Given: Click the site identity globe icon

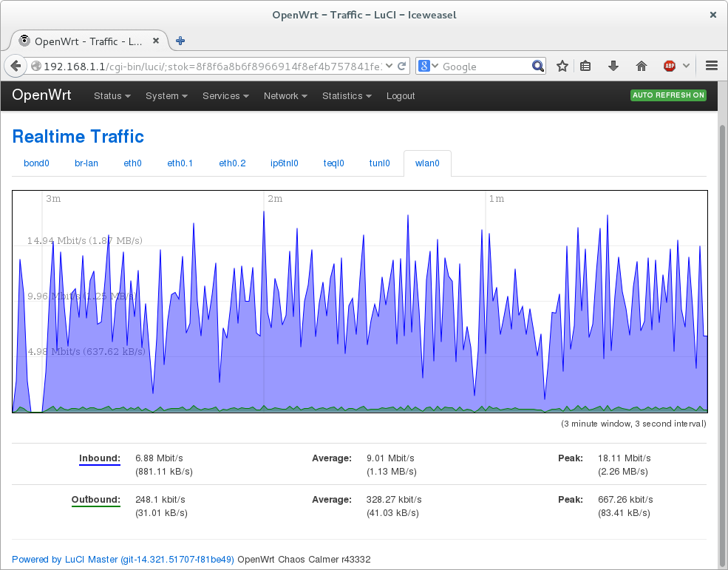Looking at the screenshot, I should pyautogui.click(x=36, y=67).
